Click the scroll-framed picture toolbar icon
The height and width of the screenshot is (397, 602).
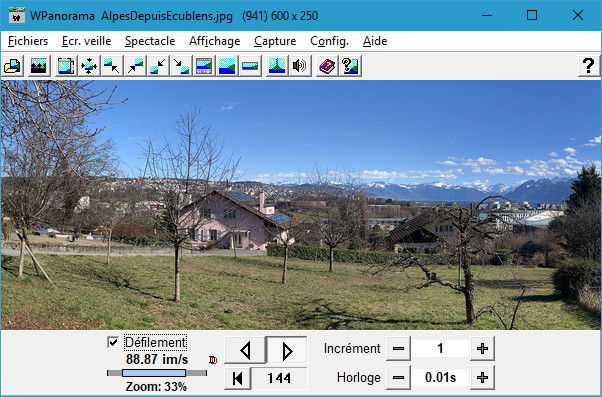(66, 66)
